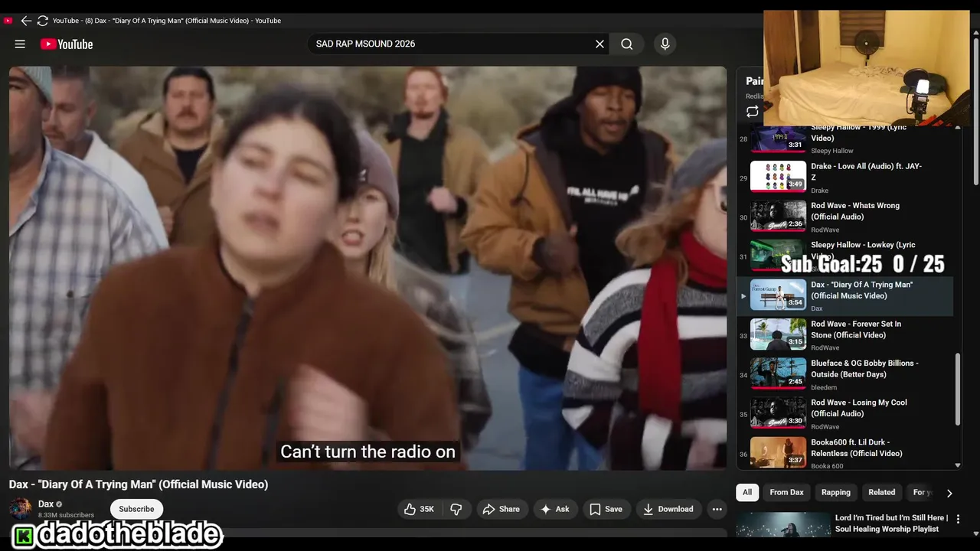The height and width of the screenshot is (551, 980).
Task: Click 'Booka600 ft. Lil Durk' title text
Action: point(857,448)
